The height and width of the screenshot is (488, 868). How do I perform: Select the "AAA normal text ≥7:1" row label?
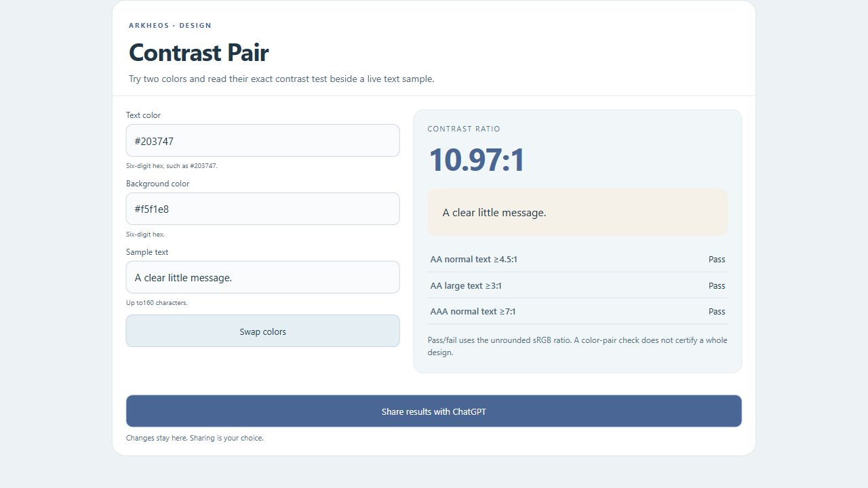pos(473,311)
